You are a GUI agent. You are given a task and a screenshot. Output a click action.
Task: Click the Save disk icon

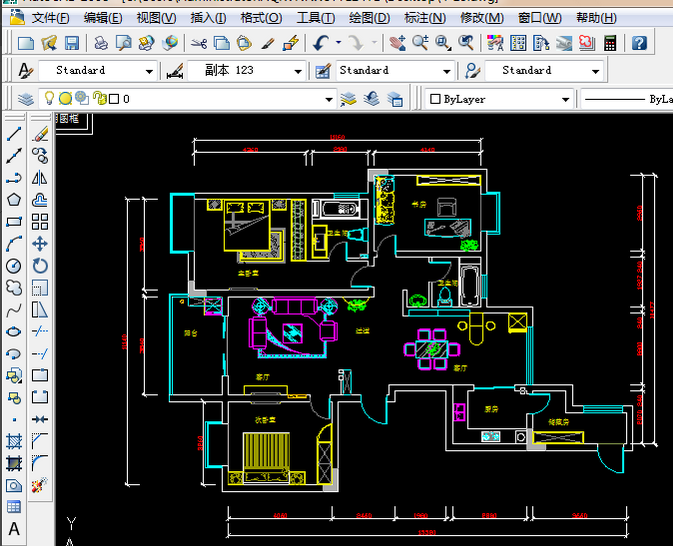coord(72,42)
